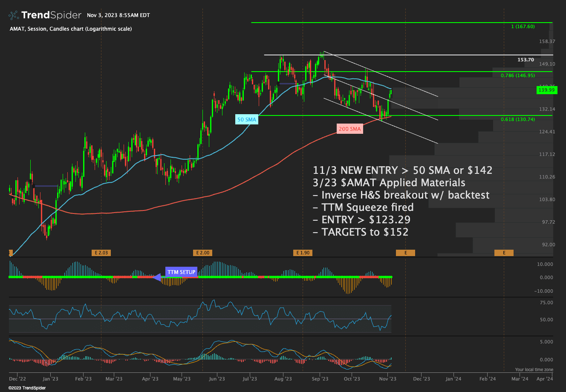
Task: Select the 0.618 (130.74) Fibonacci level label
Action: tap(517, 120)
